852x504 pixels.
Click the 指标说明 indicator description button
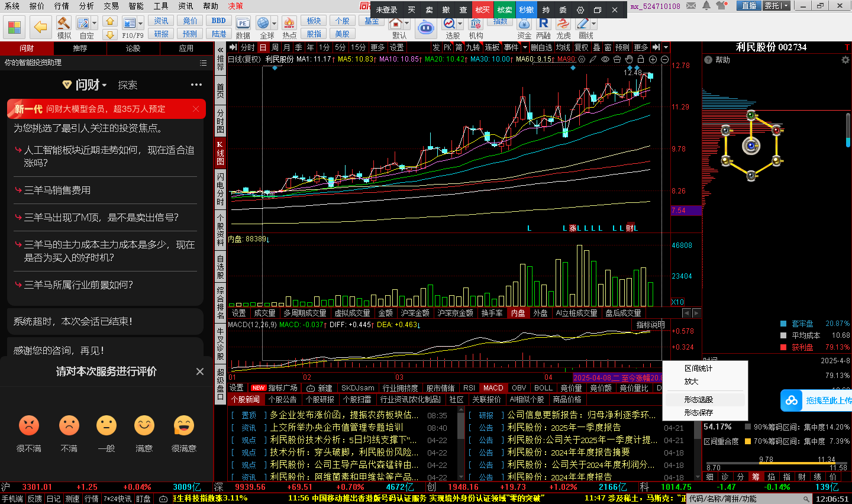(650, 325)
